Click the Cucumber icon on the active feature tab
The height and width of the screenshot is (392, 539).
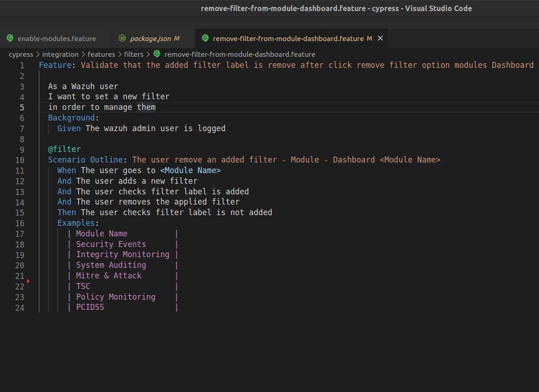pyautogui.click(x=205, y=38)
